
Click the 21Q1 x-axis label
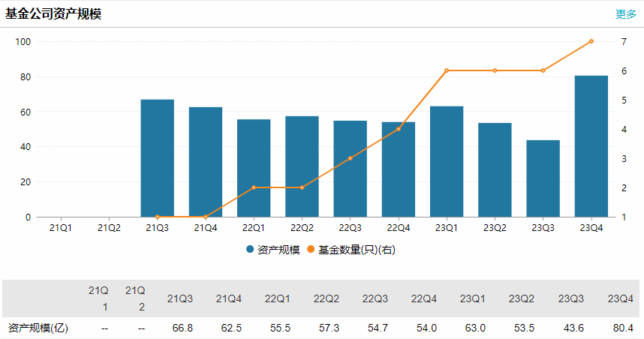61,228
